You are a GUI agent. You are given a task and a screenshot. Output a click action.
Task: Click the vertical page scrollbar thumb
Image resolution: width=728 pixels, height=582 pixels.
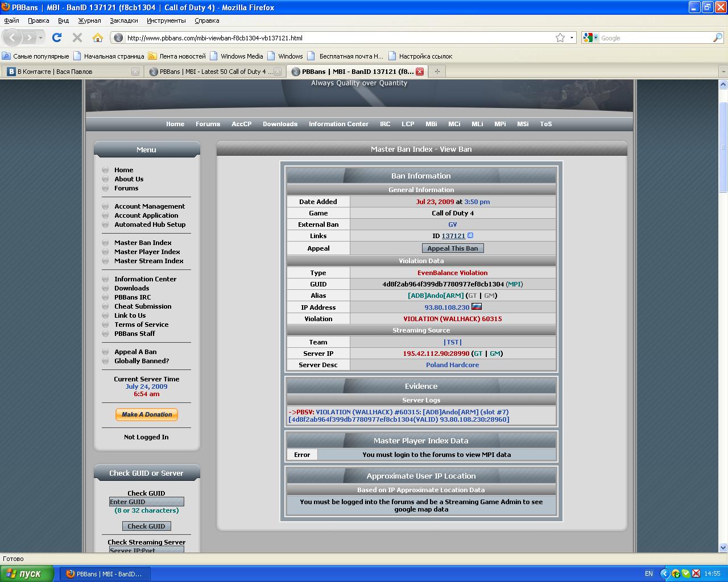[723, 148]
